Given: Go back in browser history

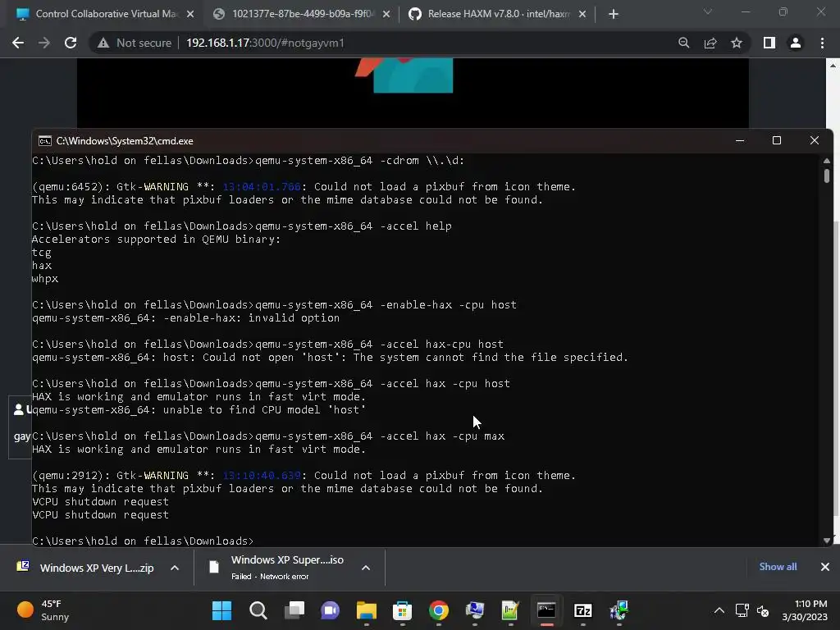Looking at the screenshot, I should coord(18,43).
